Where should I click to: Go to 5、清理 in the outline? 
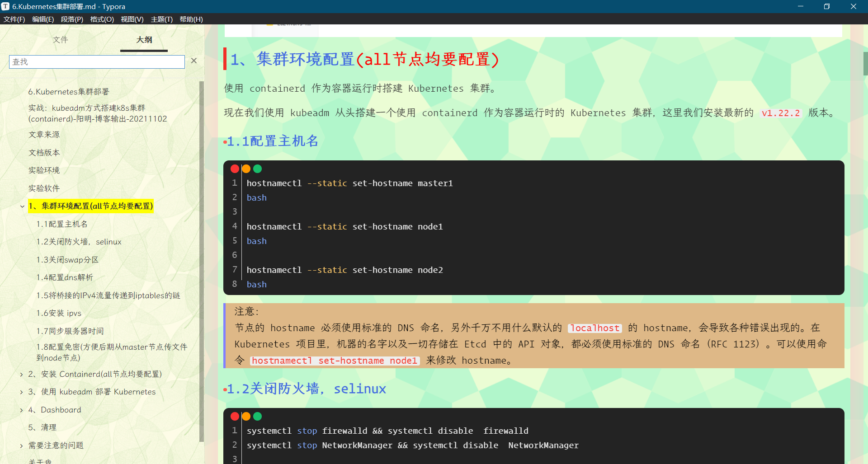point(42,427)
